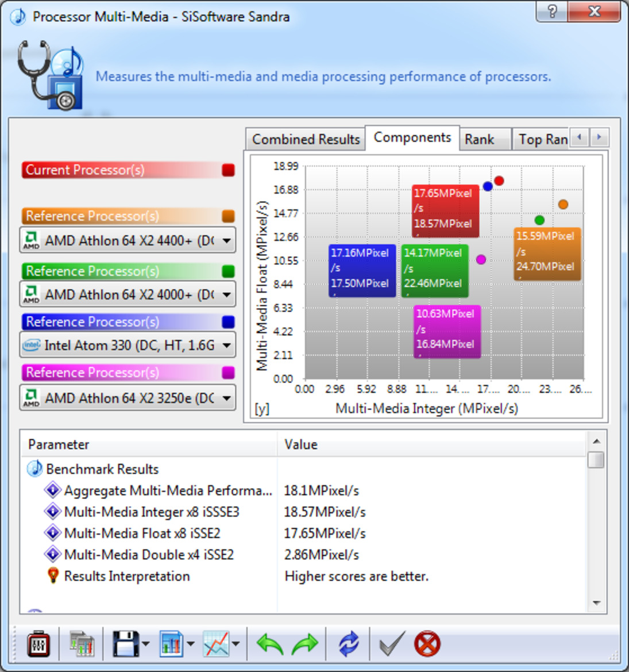Image resolution: width=629 pixels, height=672 pixels.
Task: Click the 17.65MPixel/s value in results list
Action: click(x=325, y=533)
